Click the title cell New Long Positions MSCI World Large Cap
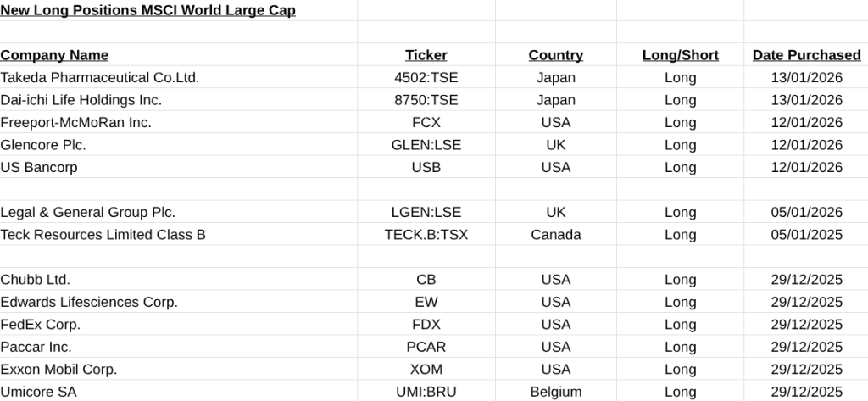The width and height of the screenshot is (868, 401). (x=148, y=11)
